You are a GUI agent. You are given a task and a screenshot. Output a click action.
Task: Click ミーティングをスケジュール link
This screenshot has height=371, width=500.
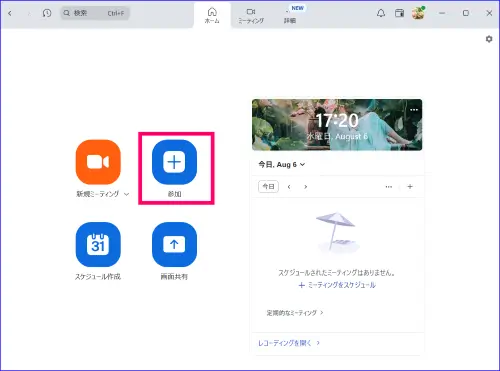pos(337,285)
